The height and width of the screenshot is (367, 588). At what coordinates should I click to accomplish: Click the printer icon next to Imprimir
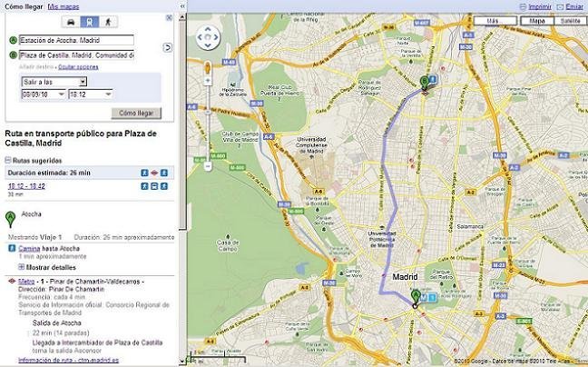tap(524, 6)
